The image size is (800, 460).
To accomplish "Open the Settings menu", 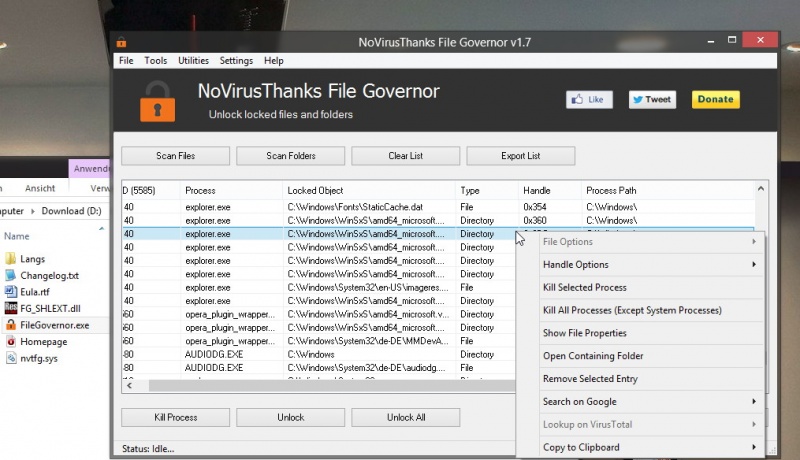I will tap(236, 61).
